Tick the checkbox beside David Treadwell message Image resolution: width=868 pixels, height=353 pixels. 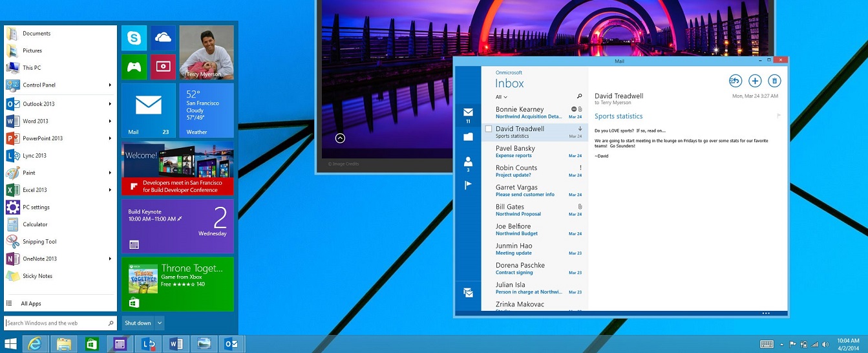coord(489,129)
